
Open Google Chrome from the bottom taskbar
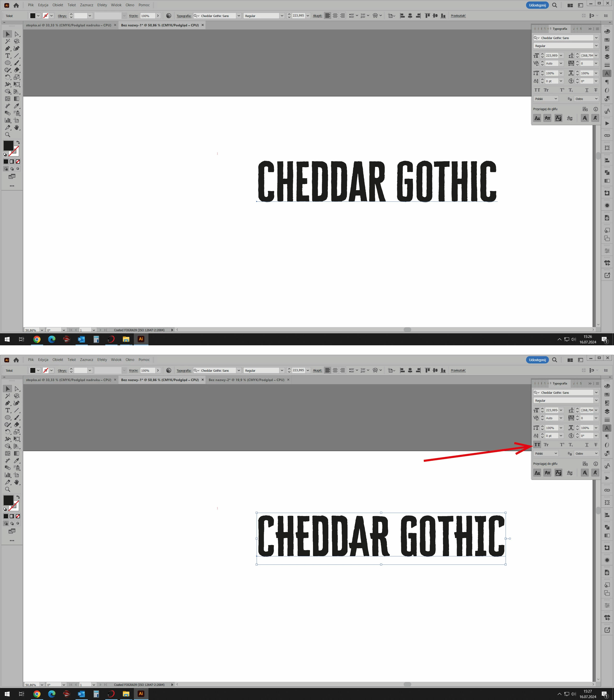coord(37,694)
